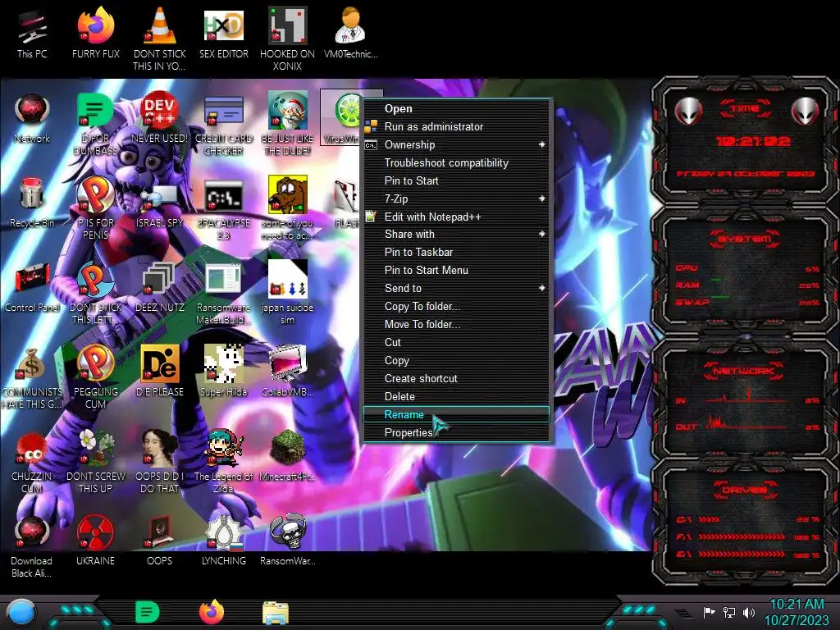Expand the Send to submenu
This screenshot has height=630, width=840.
(x=456, y=288)
